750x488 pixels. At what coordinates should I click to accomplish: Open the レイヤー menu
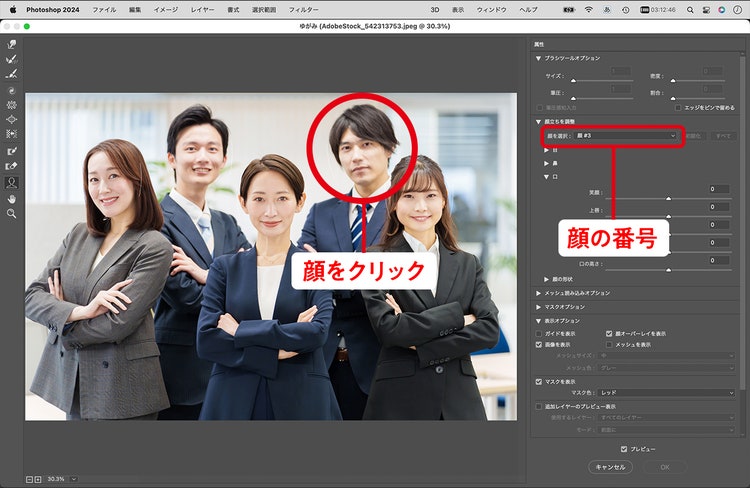(x=203, y=10)
